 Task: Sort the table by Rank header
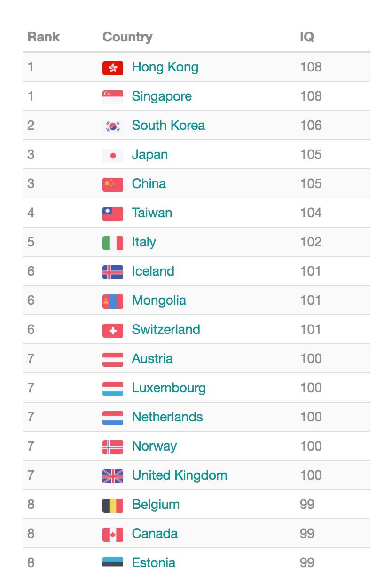[44, 37]
